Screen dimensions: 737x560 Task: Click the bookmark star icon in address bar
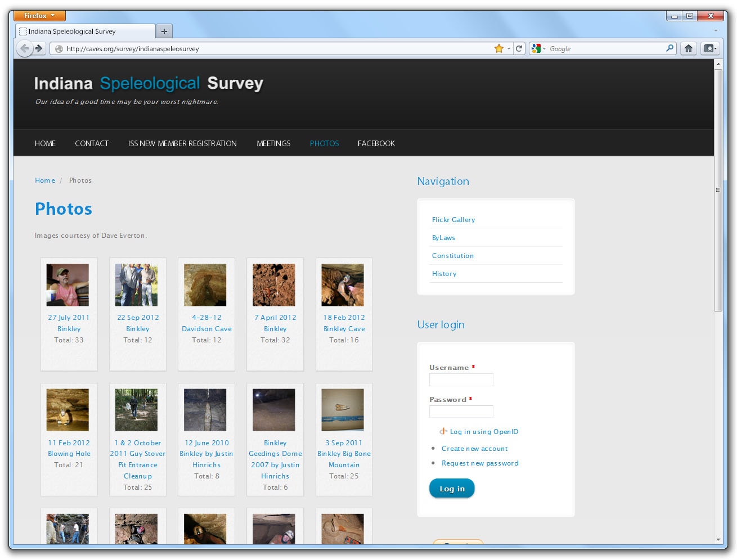pos(498,48)
